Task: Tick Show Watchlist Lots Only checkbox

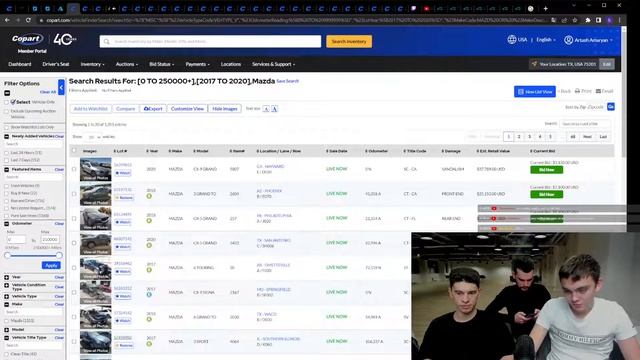Action: (7, 127)
